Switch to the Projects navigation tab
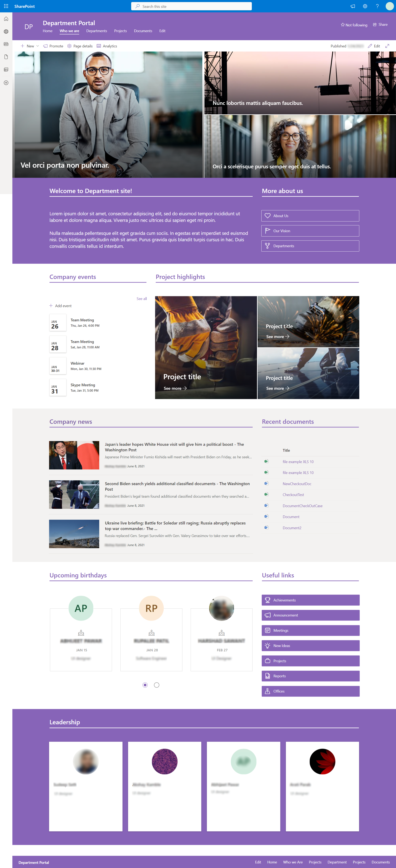This screenshot has height=868, width=396. click(120, 31)
